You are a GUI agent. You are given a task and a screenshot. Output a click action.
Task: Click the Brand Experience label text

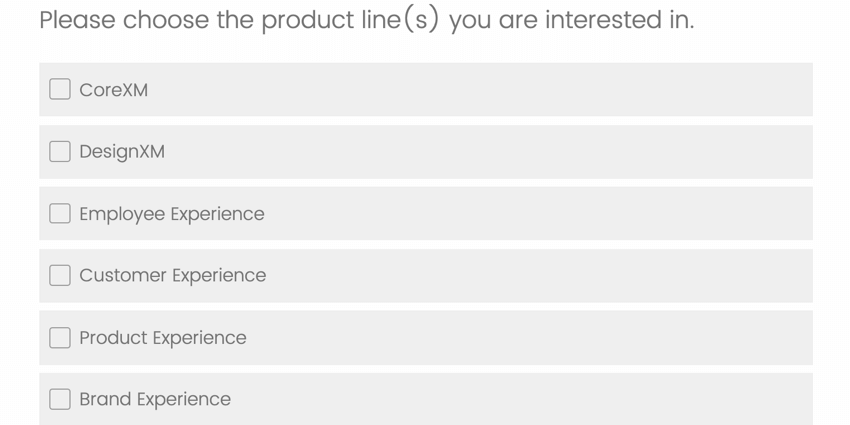point(155,399)
